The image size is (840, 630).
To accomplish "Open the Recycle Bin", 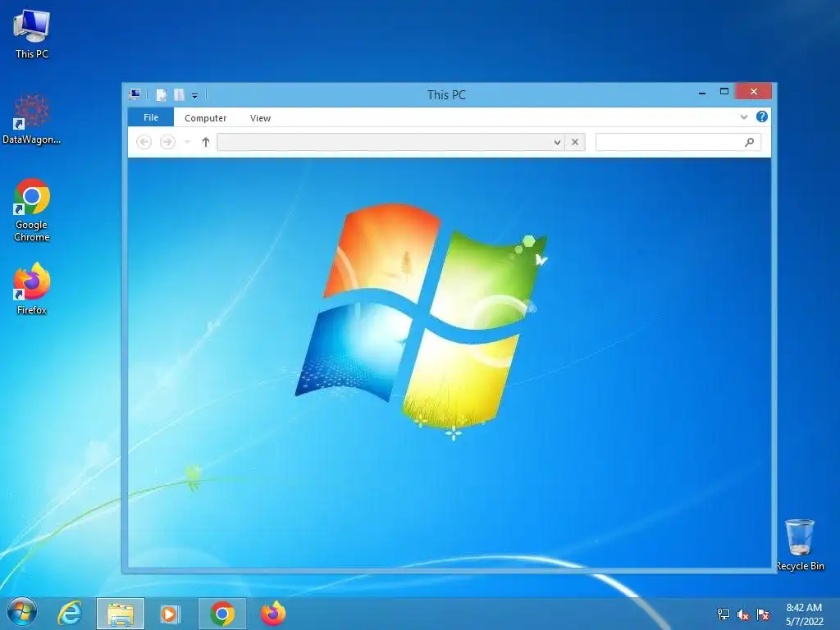I will (800, 545).
